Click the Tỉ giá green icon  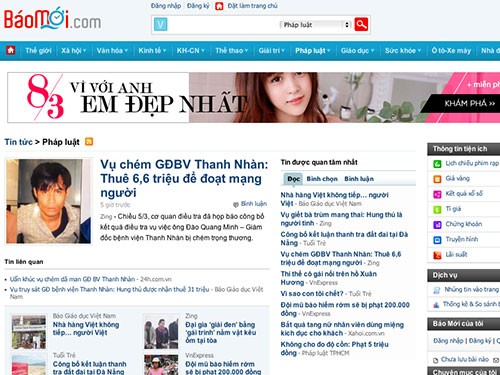click(x=437, y=209)
